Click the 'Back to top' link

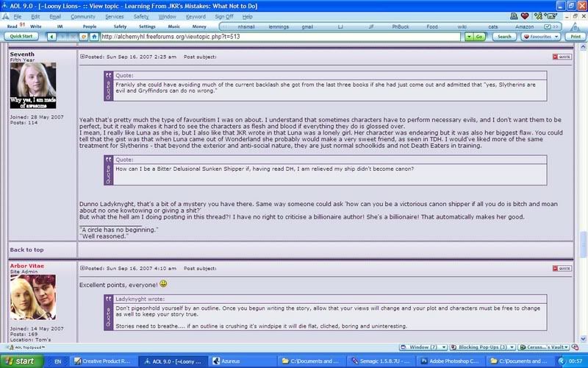26,250
